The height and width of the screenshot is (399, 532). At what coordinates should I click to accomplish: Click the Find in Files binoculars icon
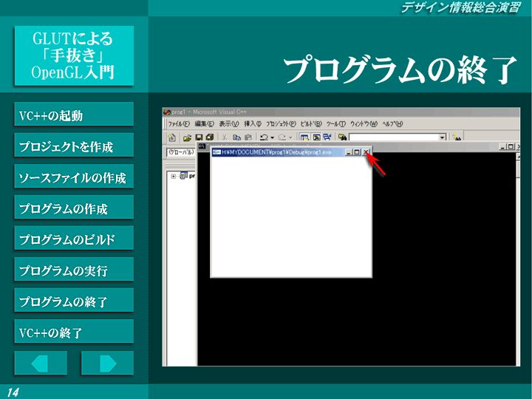pyautogui.click(x=342, y=137)
